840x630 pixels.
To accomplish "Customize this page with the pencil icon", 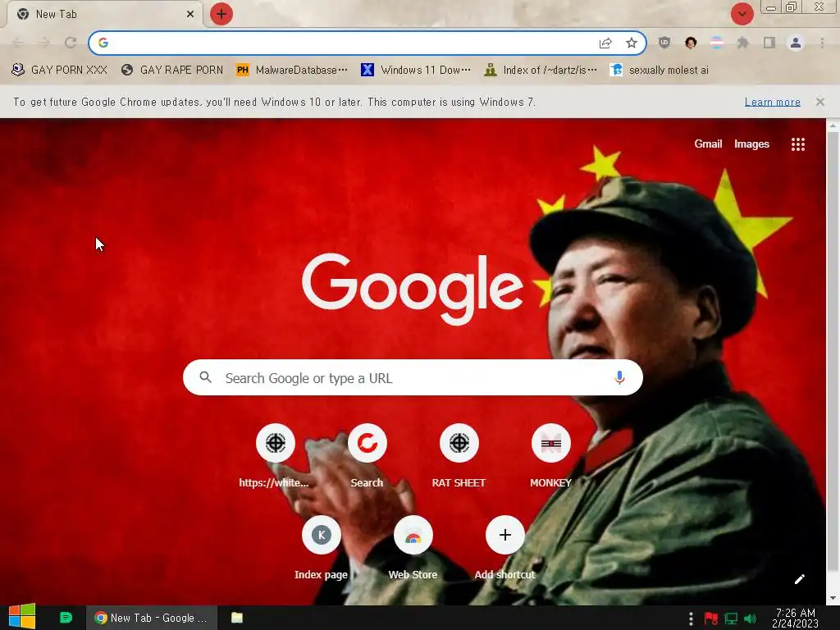I will coord(799,579).
